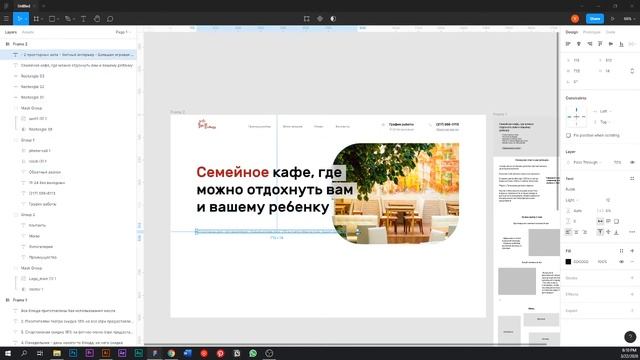Click the fill opacity 100% field
640x360 pixels.
(x=602, y=262)
